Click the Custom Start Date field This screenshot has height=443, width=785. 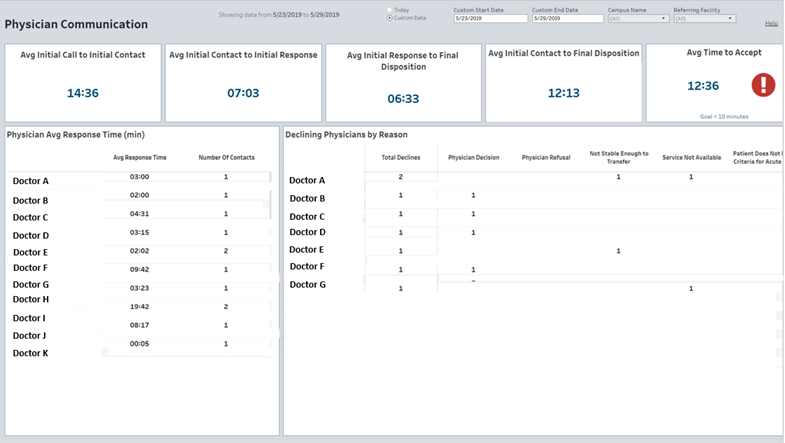coord(491,19)
